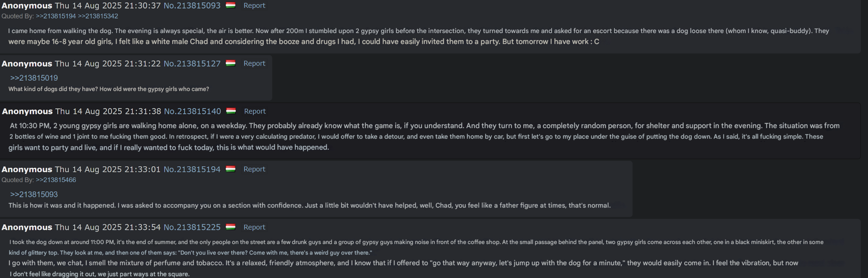The width and height of the screenshot is (868, 278).
Task: Follow the >>213815342 Quoted By backlink
Action: pyautogui.click(x=98, y=16)
